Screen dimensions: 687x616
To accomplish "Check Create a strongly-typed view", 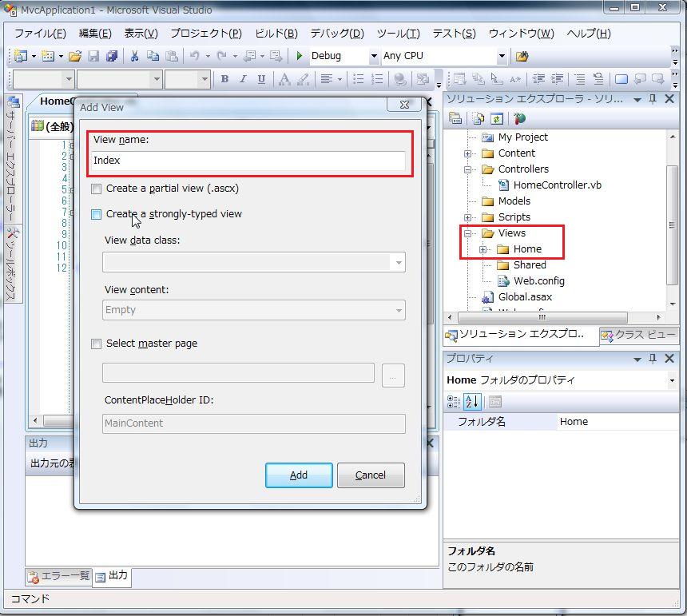I will click(96, 214).
